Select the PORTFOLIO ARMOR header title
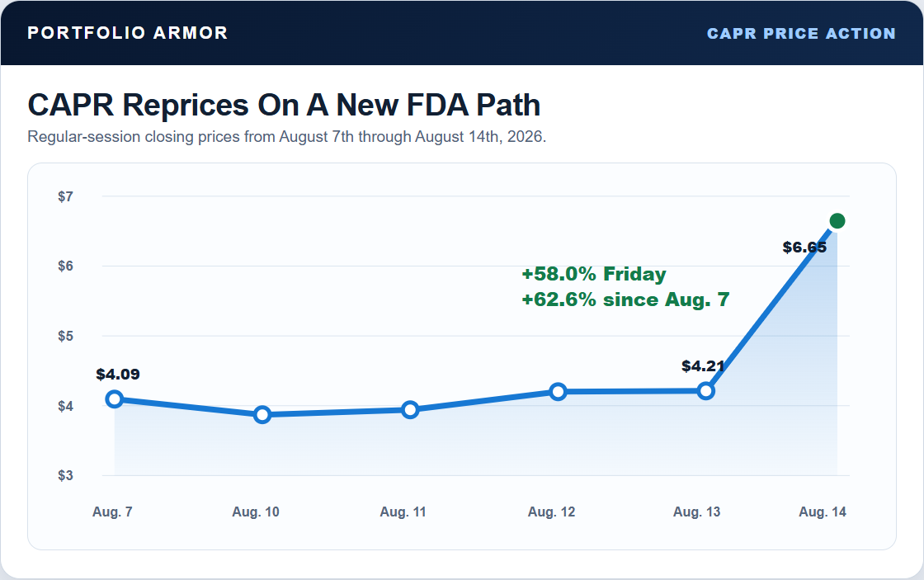The height and width of the screenshot is (580, 924). coord(128,33)
